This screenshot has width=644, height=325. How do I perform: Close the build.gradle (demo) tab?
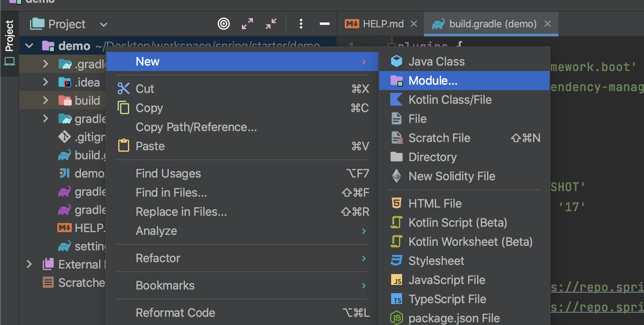click(x=548, y=24)
